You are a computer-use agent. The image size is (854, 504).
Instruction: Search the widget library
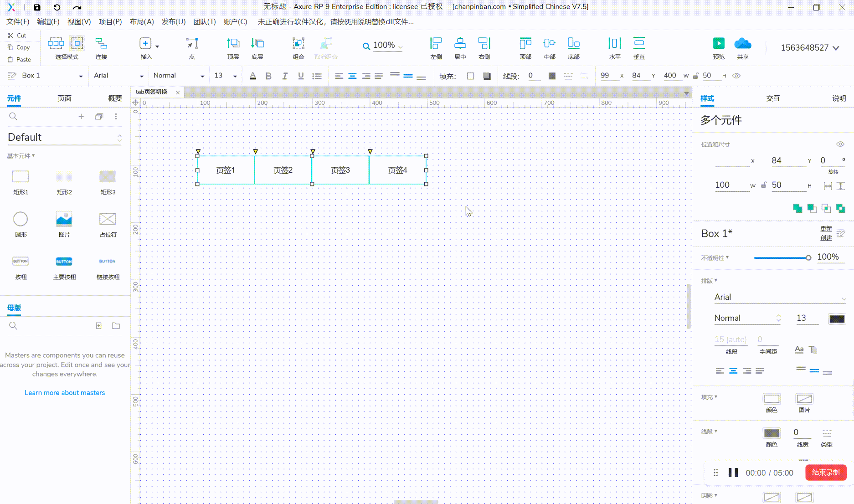pos(13,117)
